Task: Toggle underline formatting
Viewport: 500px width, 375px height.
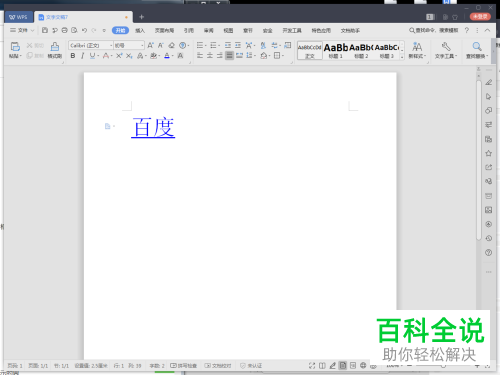Action: click(x=92, y=56)
